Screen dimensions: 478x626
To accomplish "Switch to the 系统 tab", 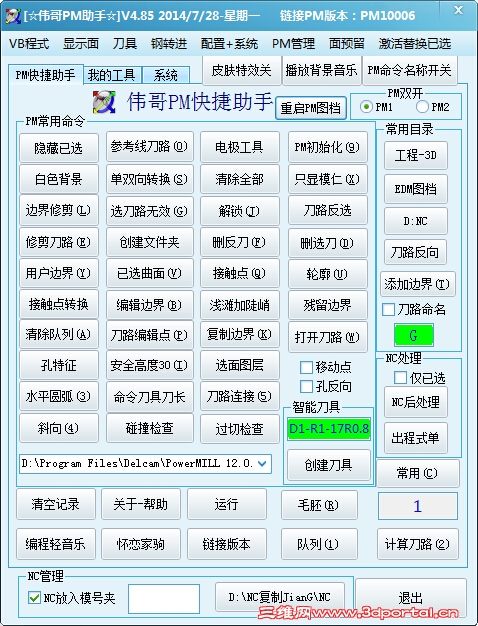I will coord(166,75).
